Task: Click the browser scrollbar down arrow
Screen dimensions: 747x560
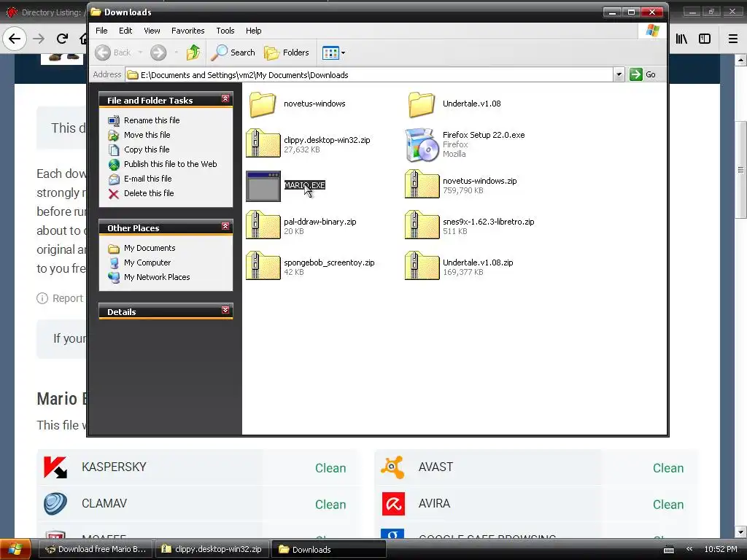Action: 740,532
